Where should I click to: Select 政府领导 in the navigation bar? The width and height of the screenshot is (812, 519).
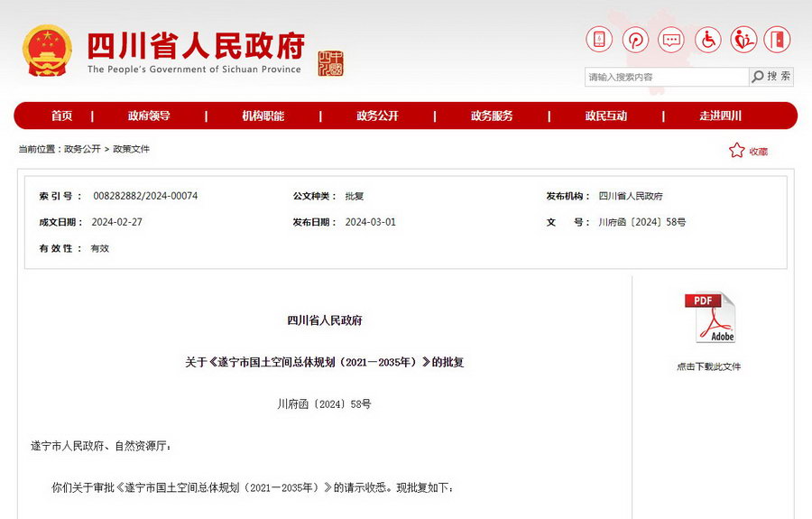click(x=149, y=116)
